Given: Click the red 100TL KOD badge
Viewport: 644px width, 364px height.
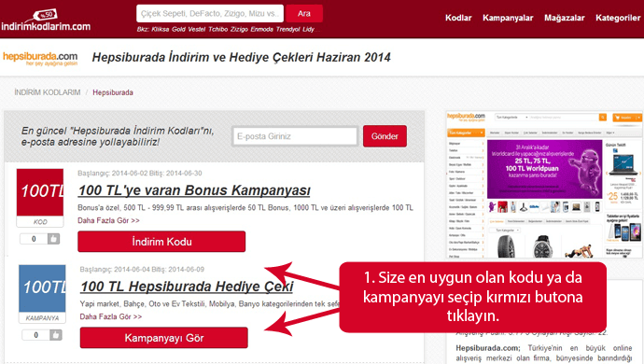Looking at the screenshot, I should point(40,198).
